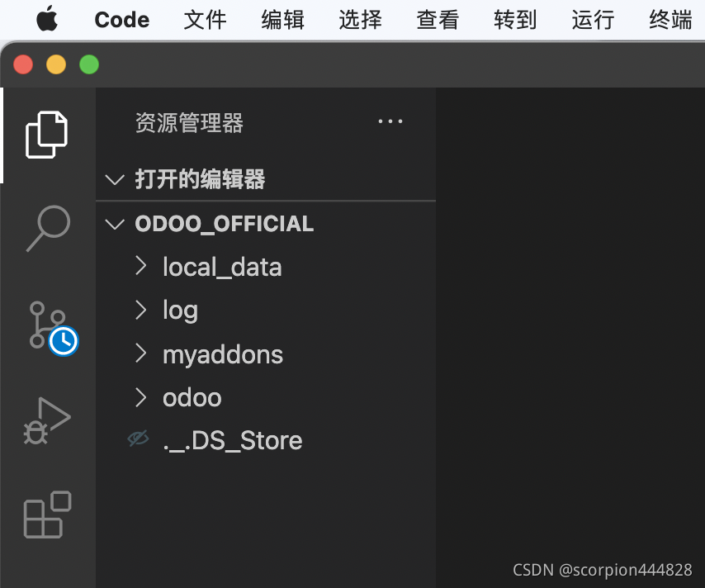Screen dimensions: 705x588
Task: Select the log folder name
Action: (180, 311)
